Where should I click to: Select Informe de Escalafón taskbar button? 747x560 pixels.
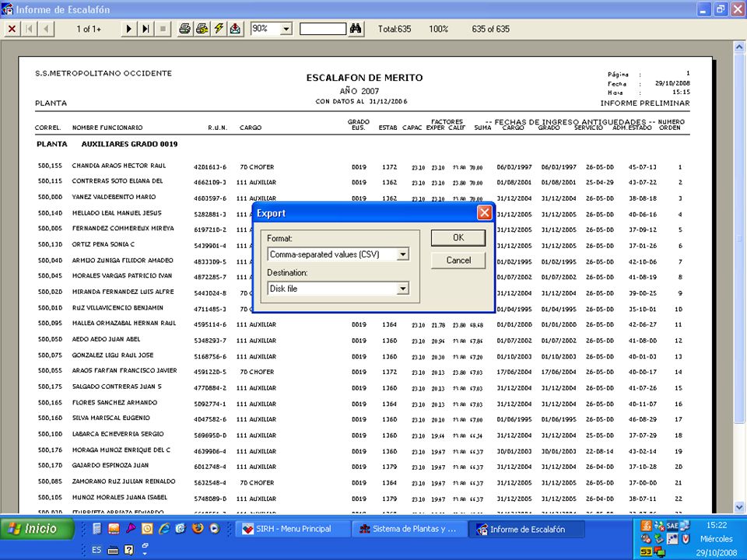[x=527, y=529]
